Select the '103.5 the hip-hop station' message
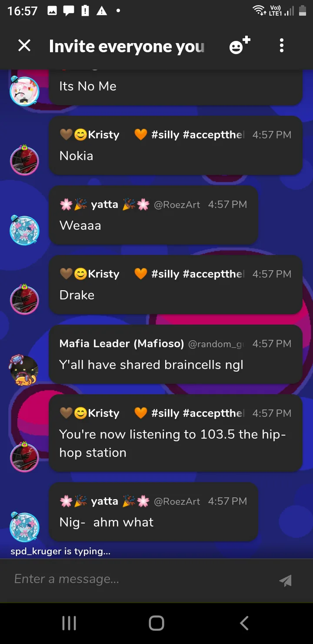The image size is (313, 644). pyautogui.click(x=173, y=443)
